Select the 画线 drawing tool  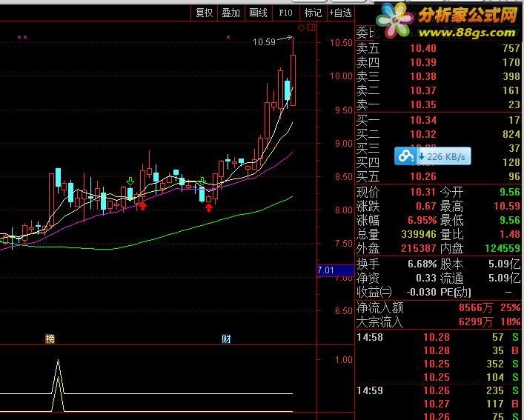pos(259,13)
